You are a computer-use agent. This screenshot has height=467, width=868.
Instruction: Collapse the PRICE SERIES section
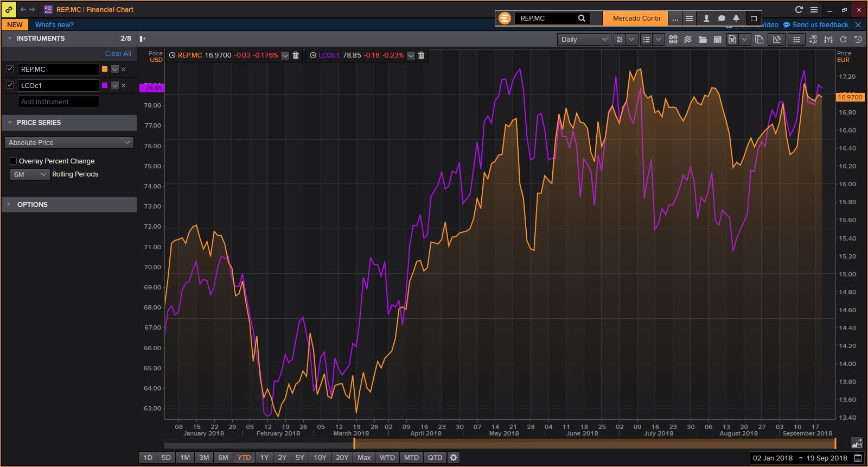pos(10,123)
